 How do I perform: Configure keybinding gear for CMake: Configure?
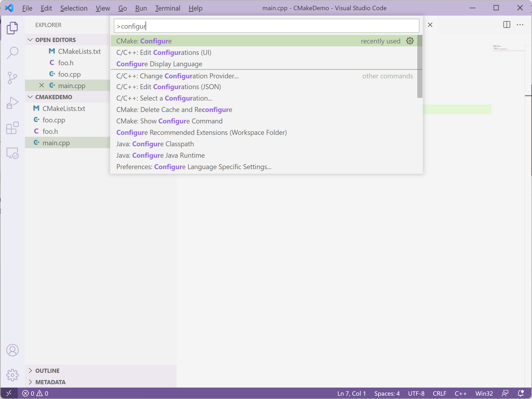pyautogui.click(x=410, y=41)
